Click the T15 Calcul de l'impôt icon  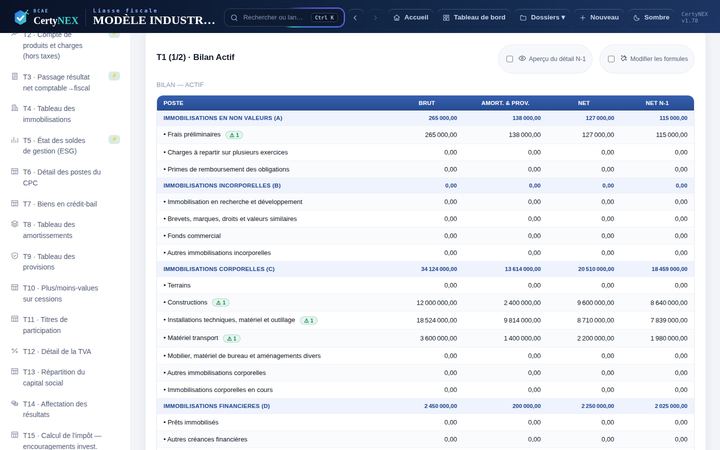click(15, 434)
